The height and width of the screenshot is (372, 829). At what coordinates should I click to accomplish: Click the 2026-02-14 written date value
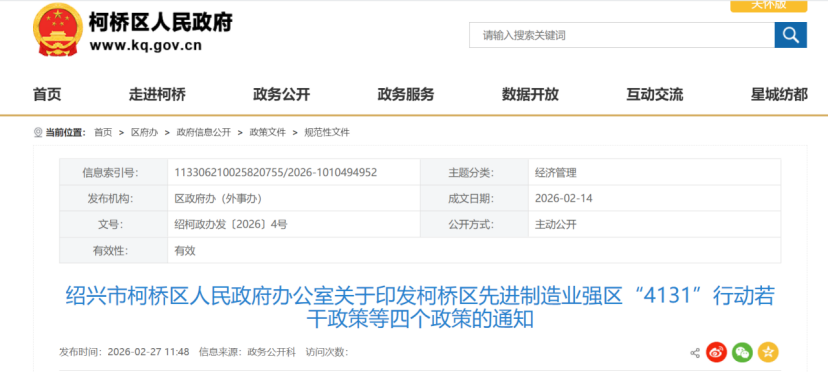click(x=564, y=199)
